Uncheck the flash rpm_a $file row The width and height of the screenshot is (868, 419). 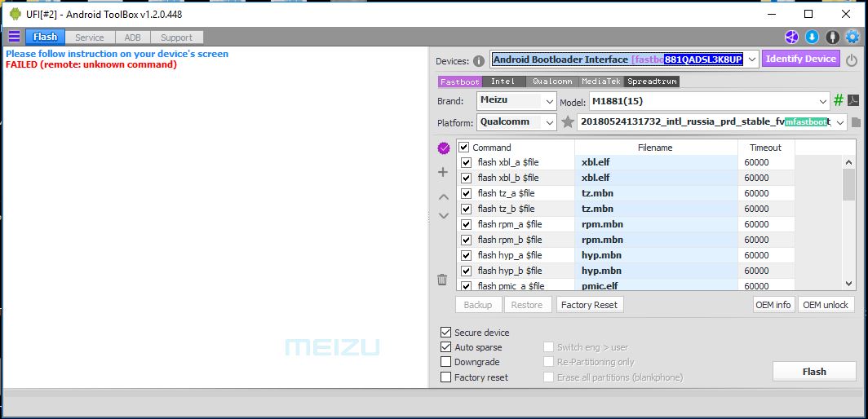pos(466,225)
